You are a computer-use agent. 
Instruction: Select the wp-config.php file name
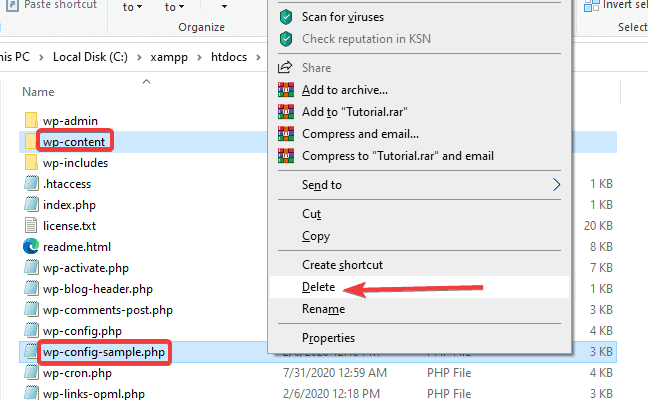(82, 331)
